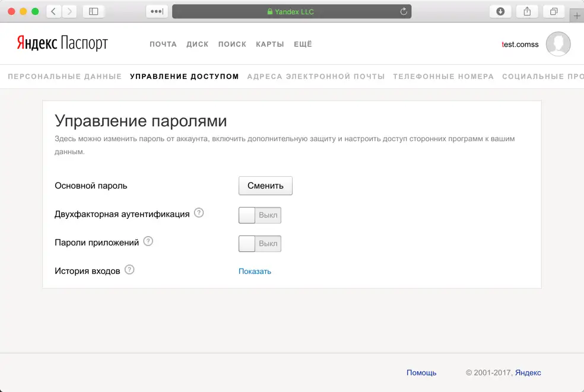This screenshot has height=392, width=584.
Task: Click the Yandex LLC address bar
Action: [x=291, y=11]
